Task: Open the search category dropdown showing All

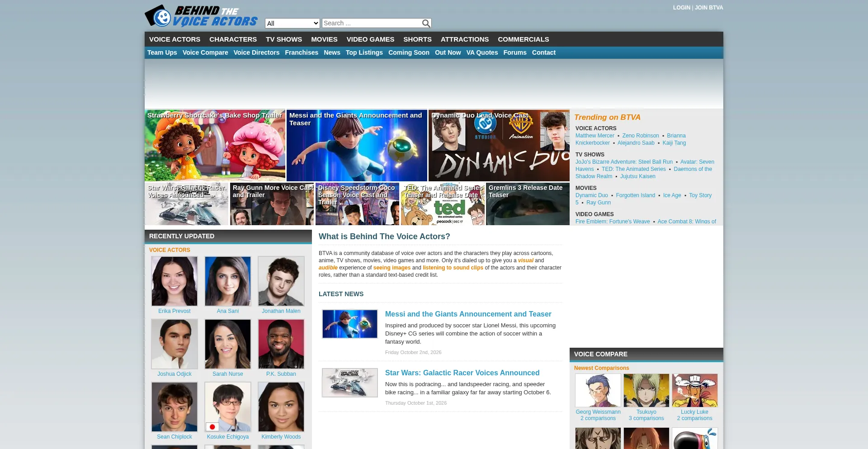Action: click(292, 23)
